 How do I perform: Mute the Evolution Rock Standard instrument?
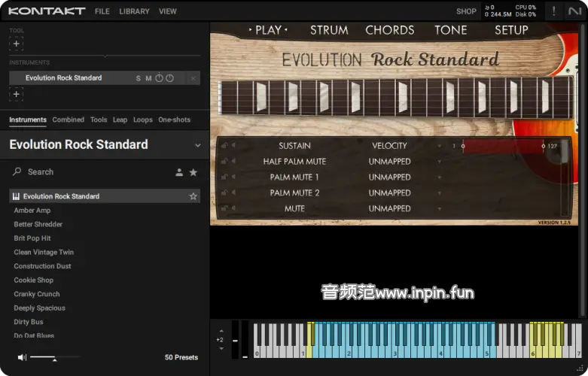tap(148, 78)
